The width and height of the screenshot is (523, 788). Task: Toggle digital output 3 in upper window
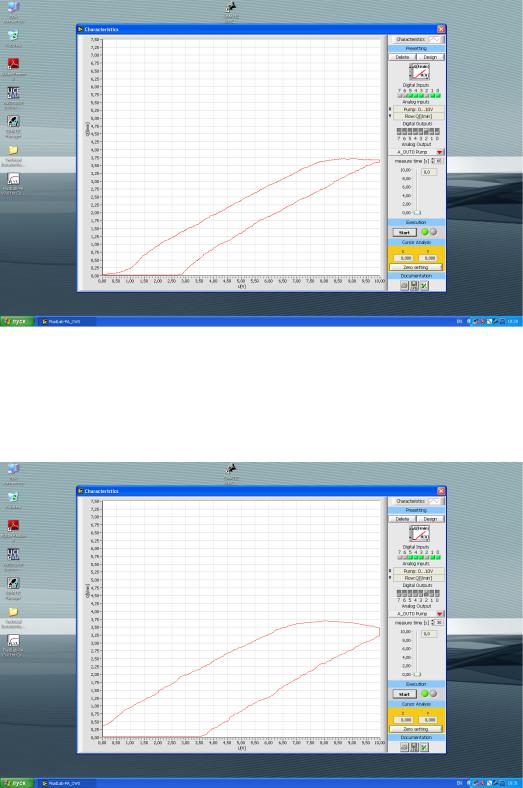(421, 131)
